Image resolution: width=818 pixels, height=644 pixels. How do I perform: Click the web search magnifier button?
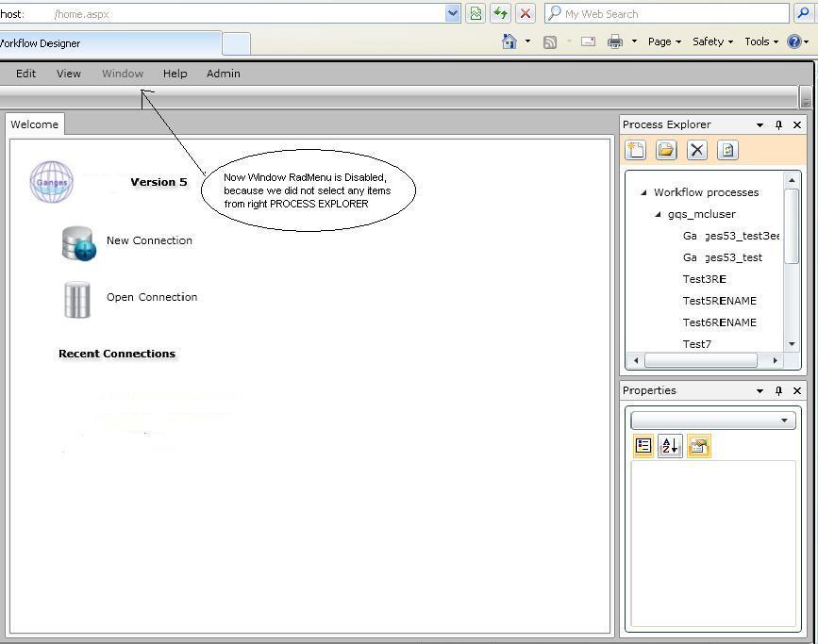pos(804,13)
